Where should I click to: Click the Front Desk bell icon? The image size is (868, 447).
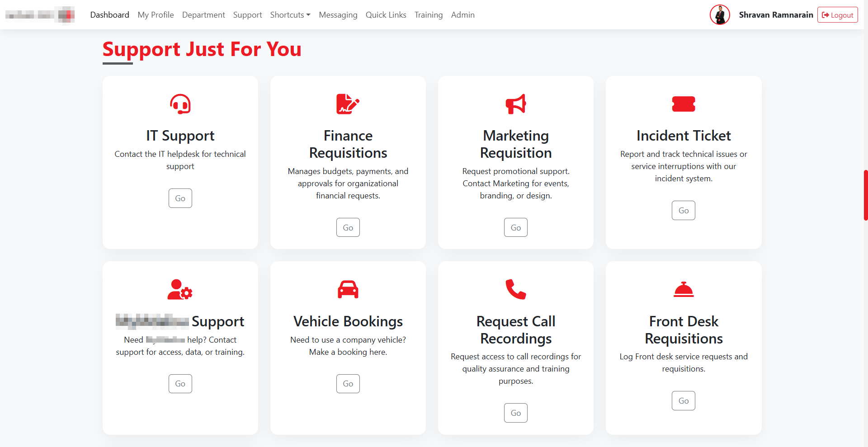click(684, 289)
